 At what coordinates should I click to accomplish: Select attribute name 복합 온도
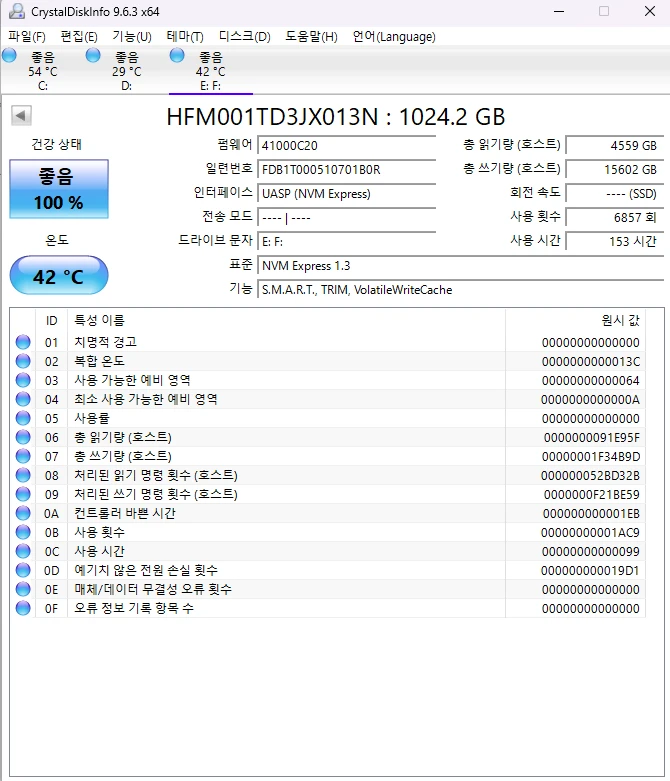click(100, 361)
